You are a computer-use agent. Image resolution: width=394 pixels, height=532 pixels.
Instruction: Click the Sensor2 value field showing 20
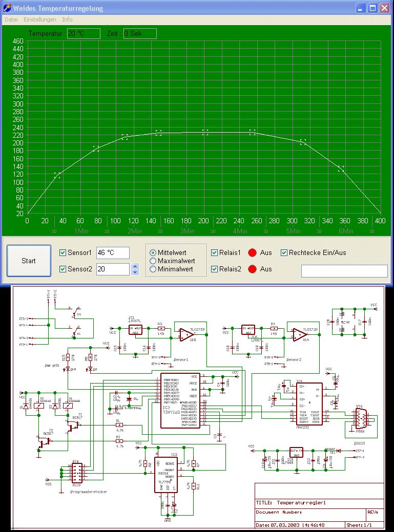pos(113,269)
